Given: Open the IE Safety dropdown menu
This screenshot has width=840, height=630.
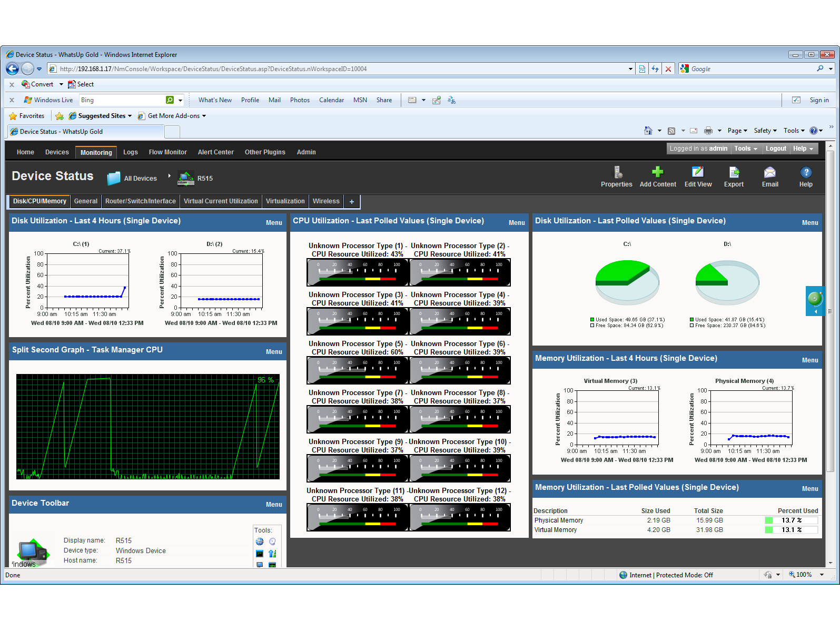Looking at the screenshot, I should (x=765, y=131).
